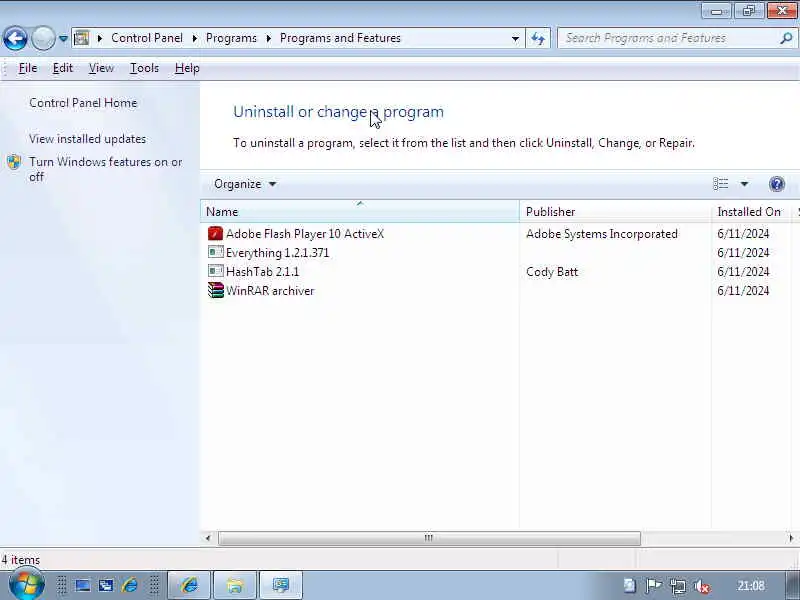The height and width of the screenshot is (600, 800).
Task: Click the Show Desktop quick launch icon
Action: pyautogui.click(x=82, y=585)
